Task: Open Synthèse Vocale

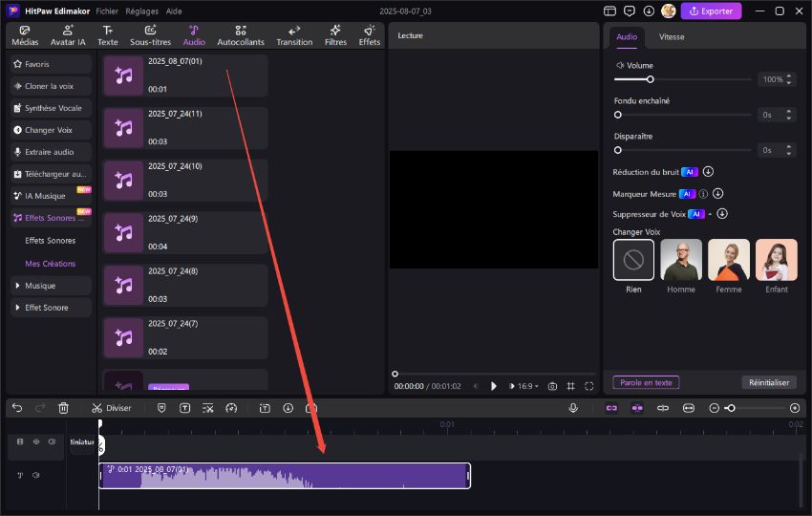Action: pyautogui.click(x=51, y=108)
